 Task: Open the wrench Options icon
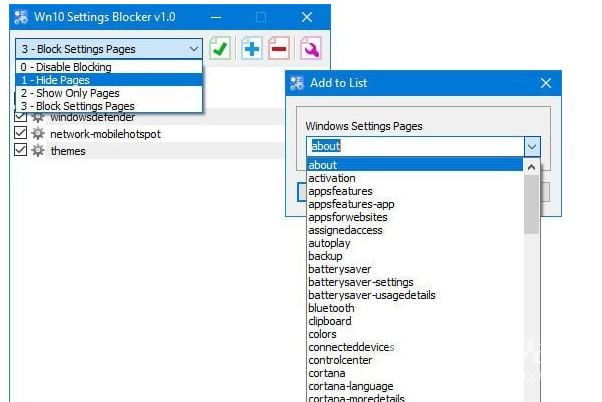pyautogui.click(x=311, y=48)
